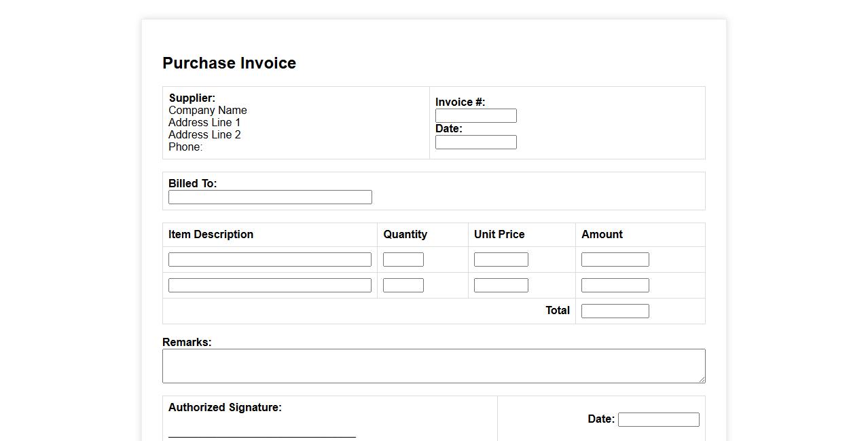Select the second row Amount field
Image resolution: width=868 pixels, height=441 pixels.
pyautogui.click(x=615, y=286)
